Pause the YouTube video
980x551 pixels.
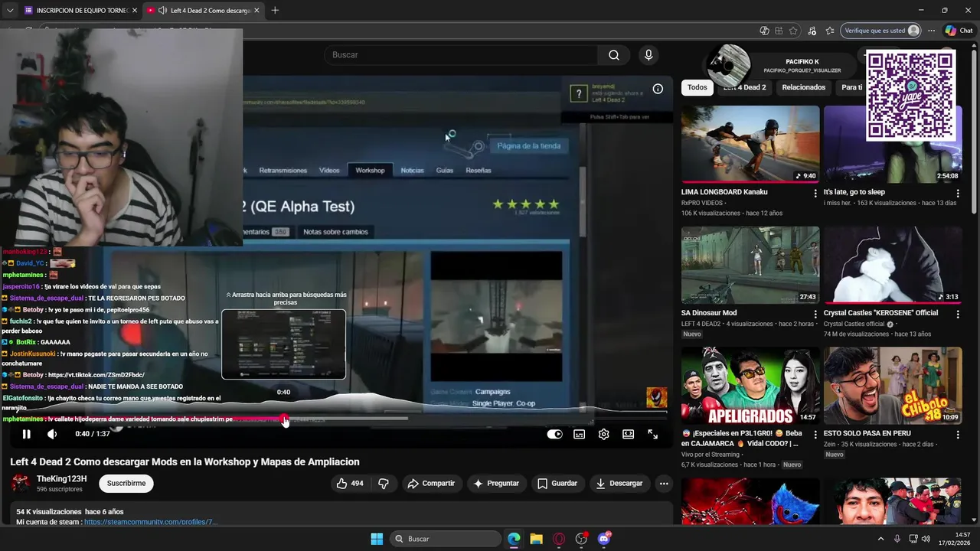tap(26, 434)
